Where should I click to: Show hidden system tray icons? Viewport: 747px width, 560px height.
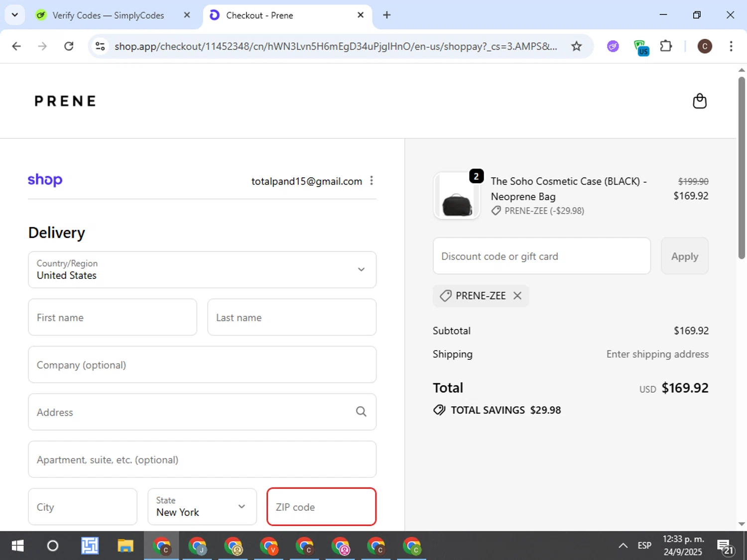pos(623,546)
